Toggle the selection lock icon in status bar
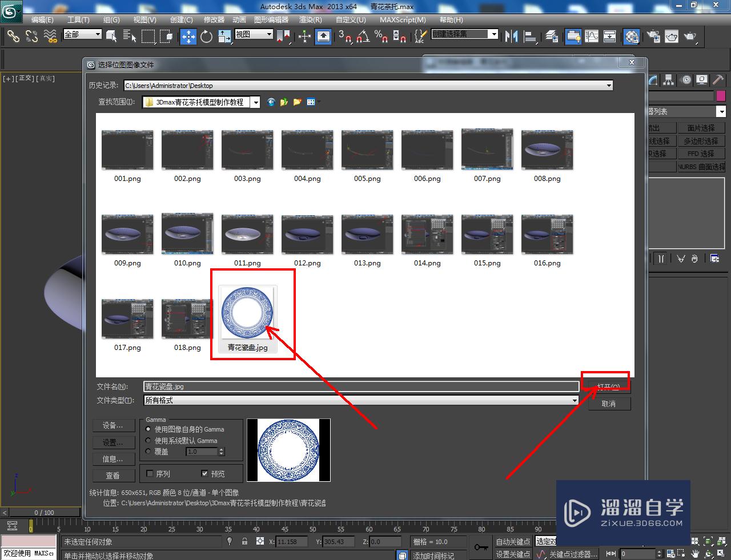 point(244,541)
